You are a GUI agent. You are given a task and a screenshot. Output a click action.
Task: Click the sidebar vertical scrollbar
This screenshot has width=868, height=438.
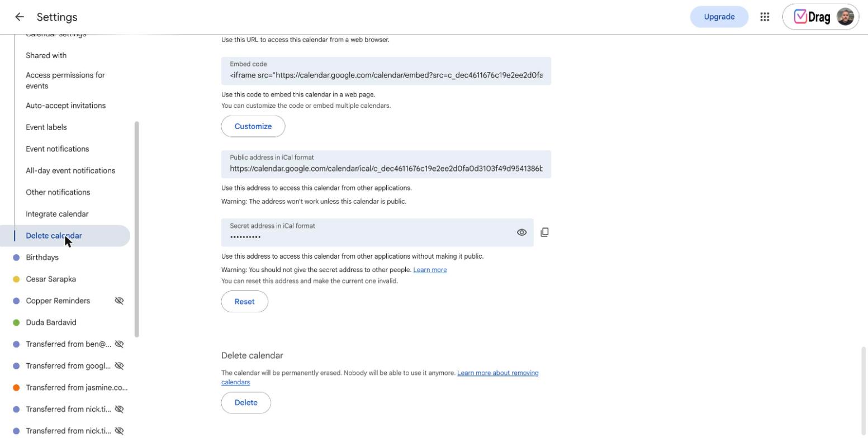pyautogui.click(x=137, y=229)
